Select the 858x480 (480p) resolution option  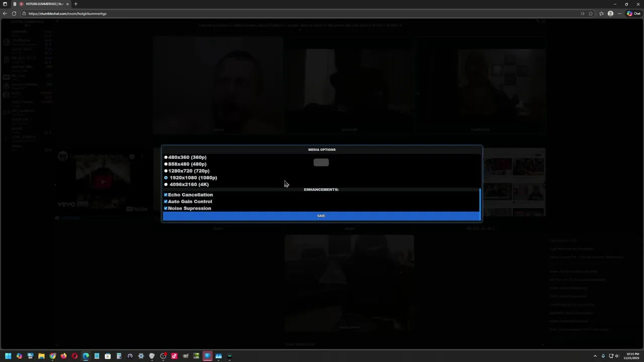[x=166, y=164]
